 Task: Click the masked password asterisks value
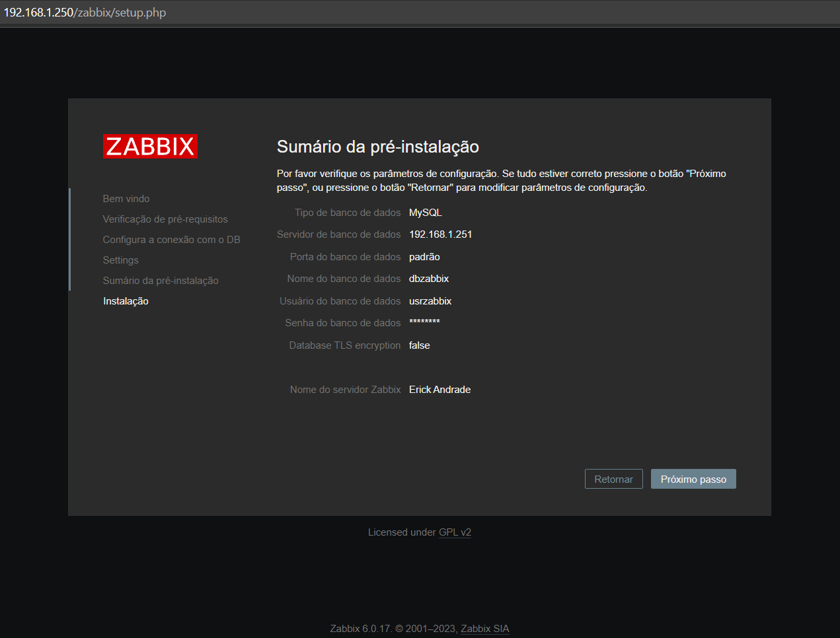tap(424, 322)
